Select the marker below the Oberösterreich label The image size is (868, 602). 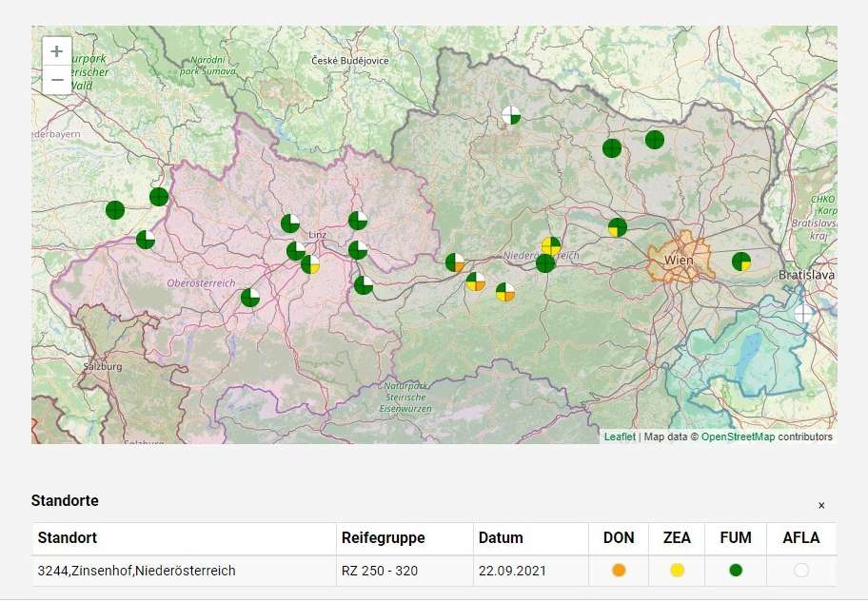coord(250,298)
